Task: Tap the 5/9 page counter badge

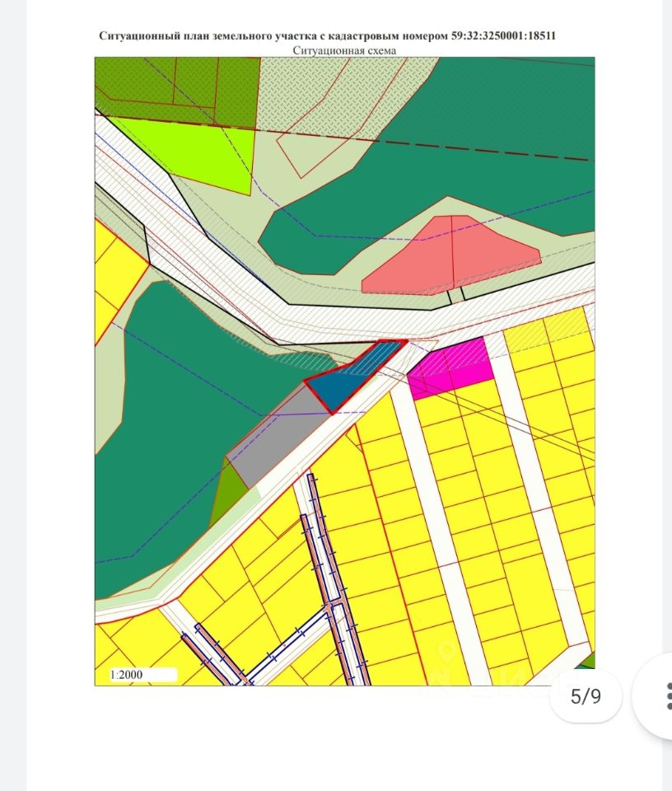Action: (x=586, y=696)
